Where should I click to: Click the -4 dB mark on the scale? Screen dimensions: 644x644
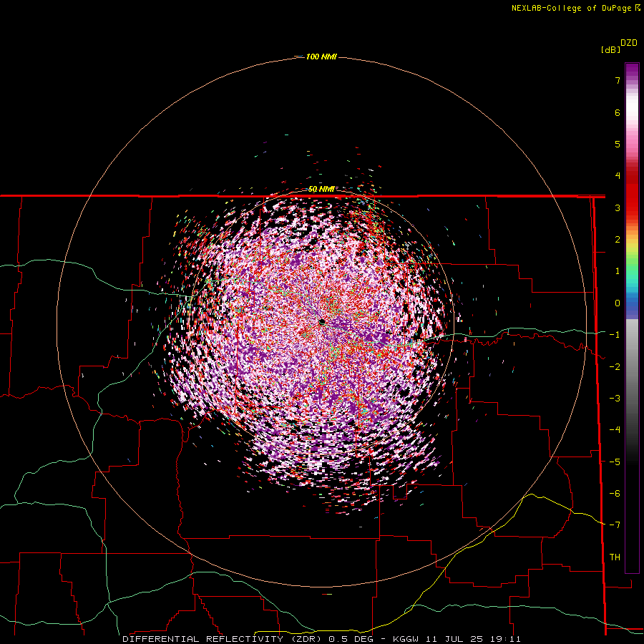615,430
